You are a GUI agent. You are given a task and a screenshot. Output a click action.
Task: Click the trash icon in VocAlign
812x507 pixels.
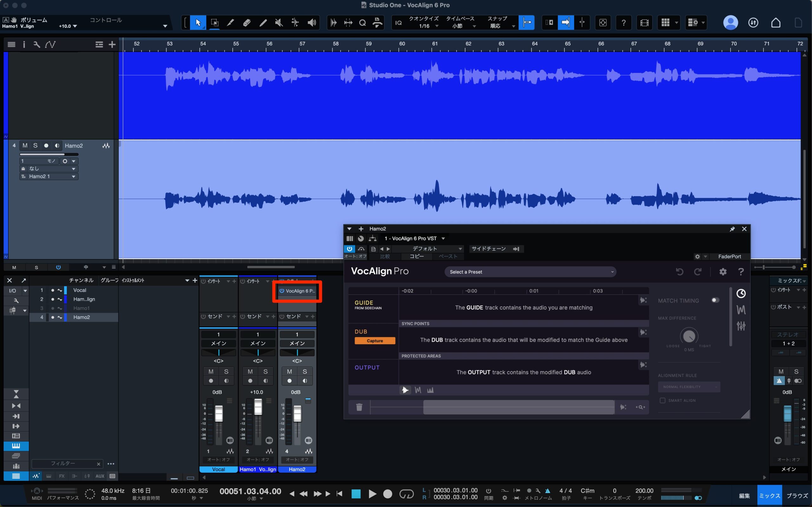coord(359,407)
